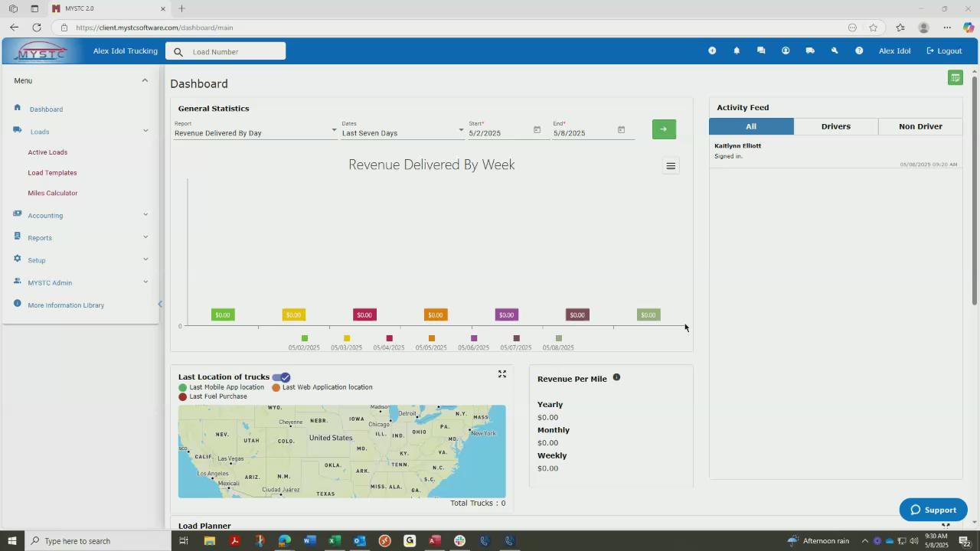Open Excel from the taskbar
Image resolution: width=980 pixels, height=551 pixels.
click(335, 541)
